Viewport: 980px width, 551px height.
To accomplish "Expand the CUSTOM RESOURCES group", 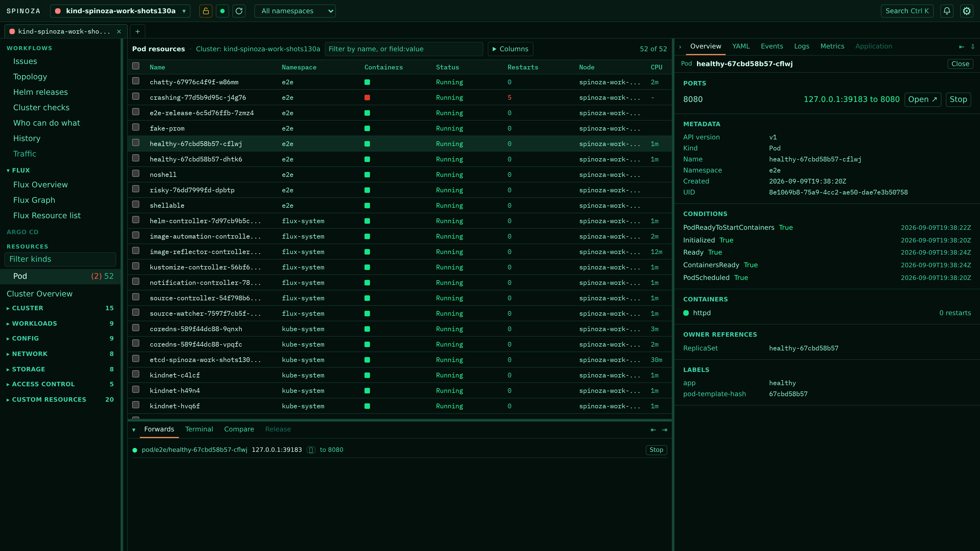I will pyautogui.click(x=60, y=399).
